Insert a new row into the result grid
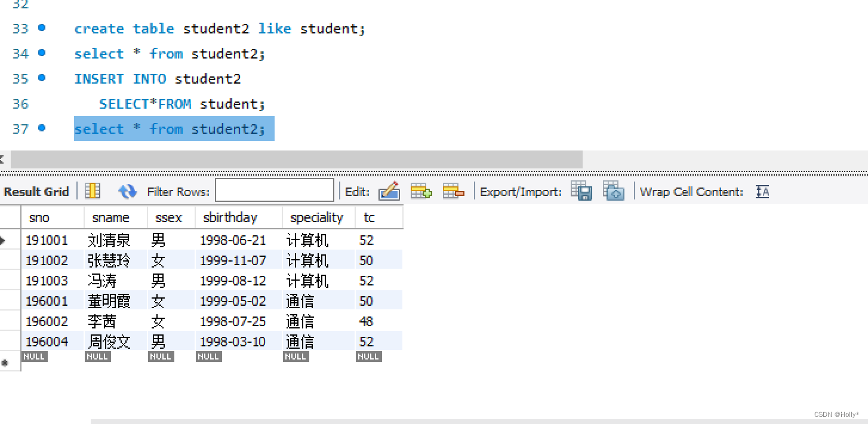This screenshot has width=868, height=424. point(421,191)
